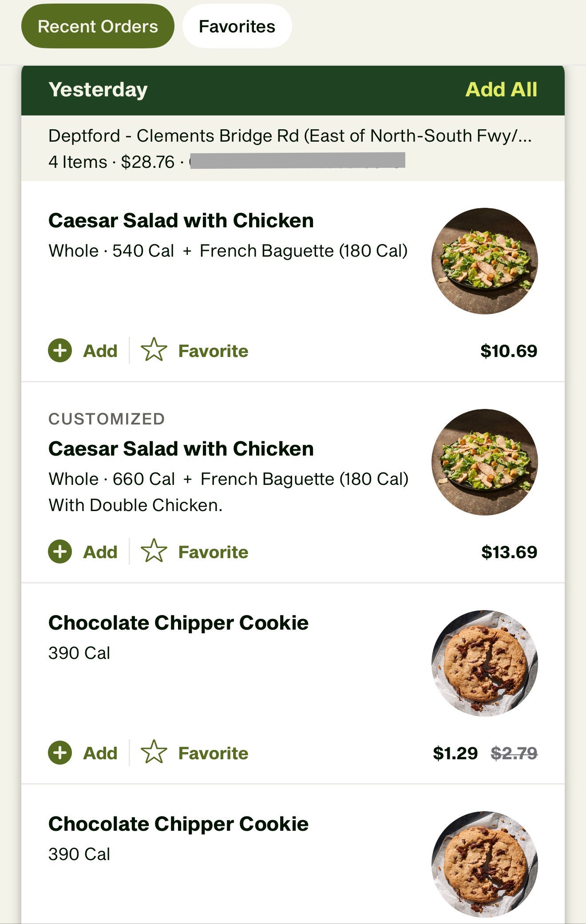The height and width of the screenshot is (924, 586).
Task: Open customized Caesar Salad product photo
Action: [484, 462]
